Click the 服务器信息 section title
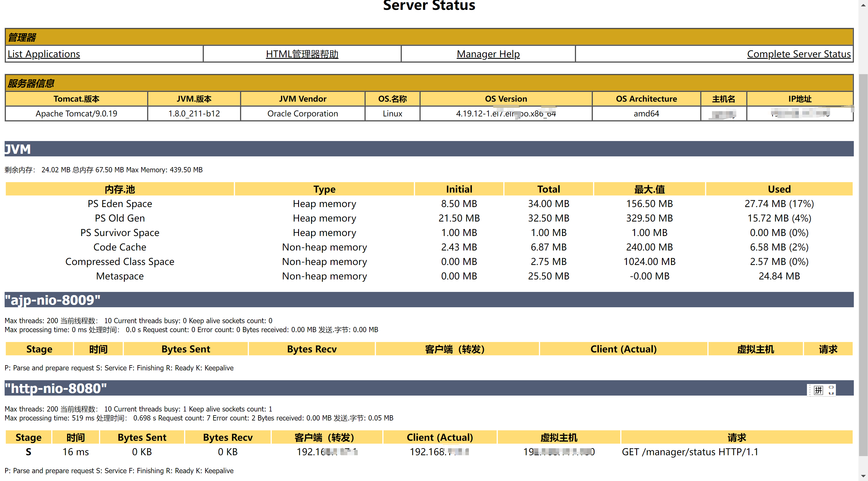 pyautogui.click(x=31, y=83)
